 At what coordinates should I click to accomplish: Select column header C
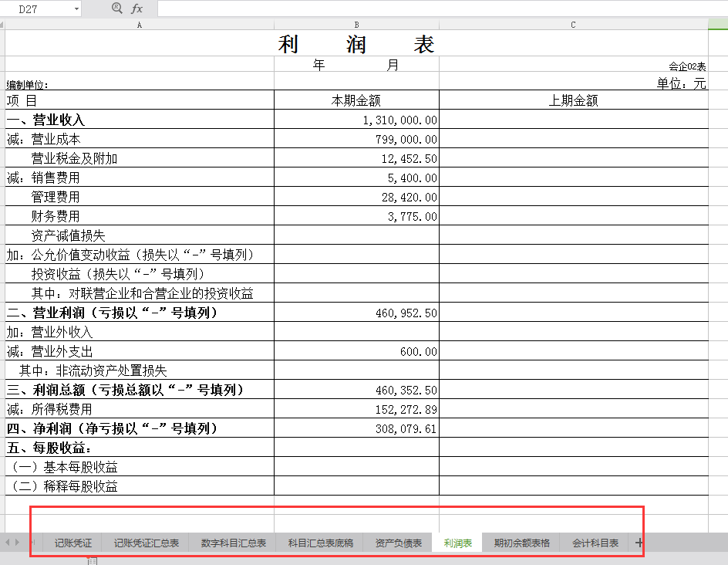pos(572,24)
